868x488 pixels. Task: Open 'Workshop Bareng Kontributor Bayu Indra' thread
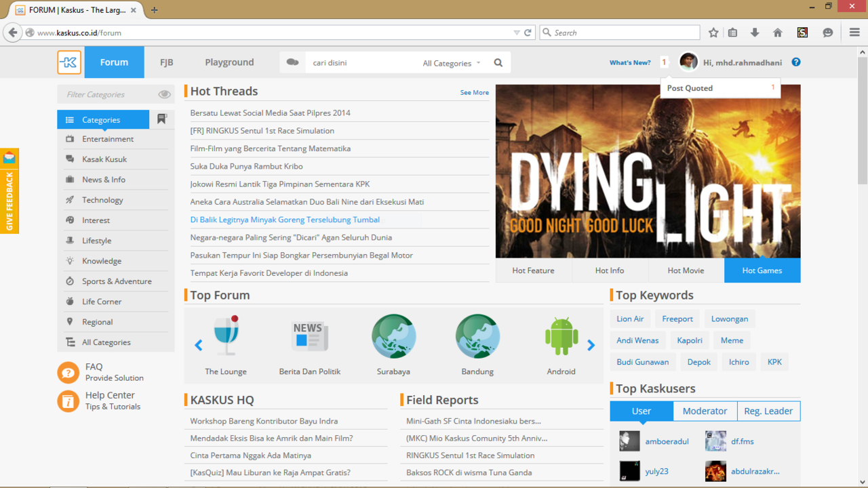[264, 421]
